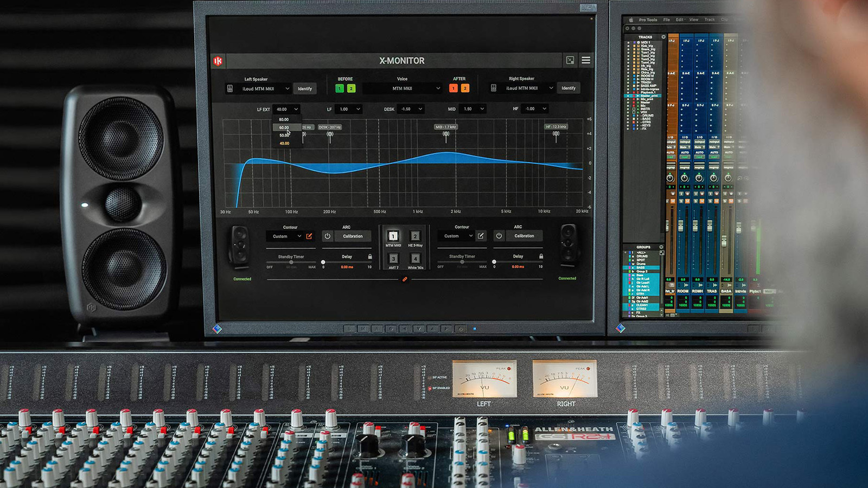Open the right Contour Custom dropdown
Screen dimensions: 868x488
457,236
